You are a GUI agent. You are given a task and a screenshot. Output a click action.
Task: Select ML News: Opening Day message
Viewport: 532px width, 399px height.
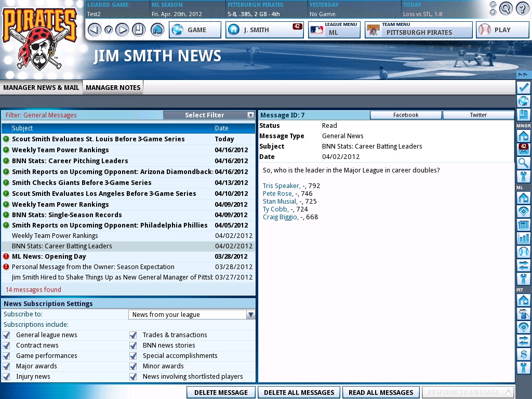click(x=49, y=256)
